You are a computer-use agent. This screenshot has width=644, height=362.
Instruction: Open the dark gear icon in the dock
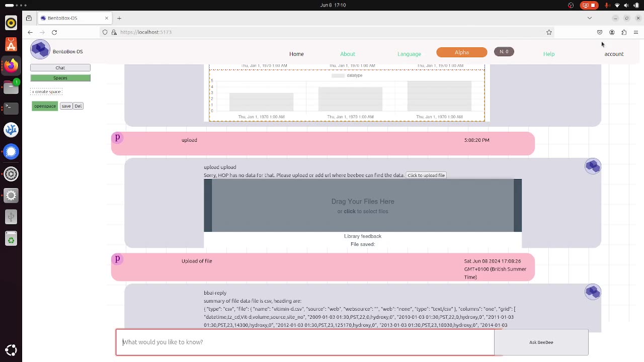pyautogui.click(x=11, y=174)
